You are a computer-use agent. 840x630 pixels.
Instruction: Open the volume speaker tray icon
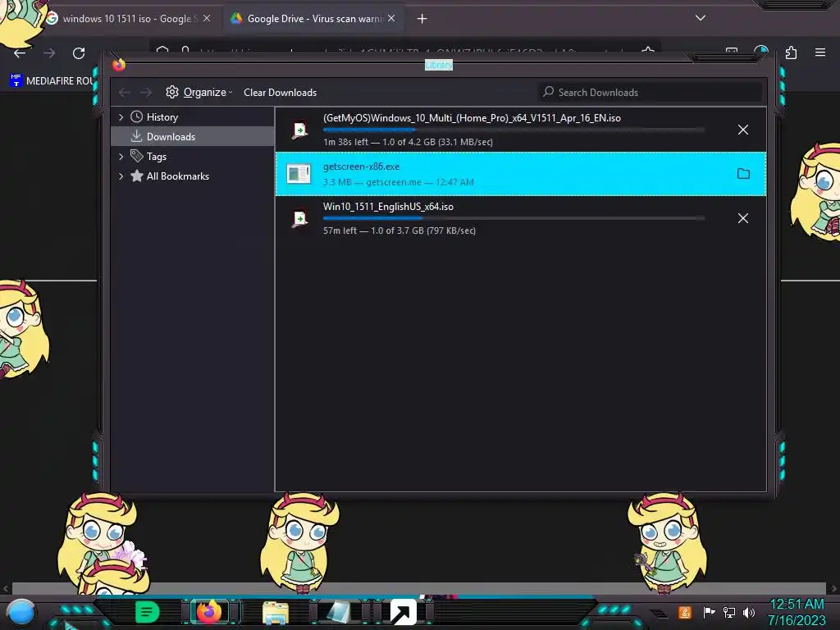[749, 612]
